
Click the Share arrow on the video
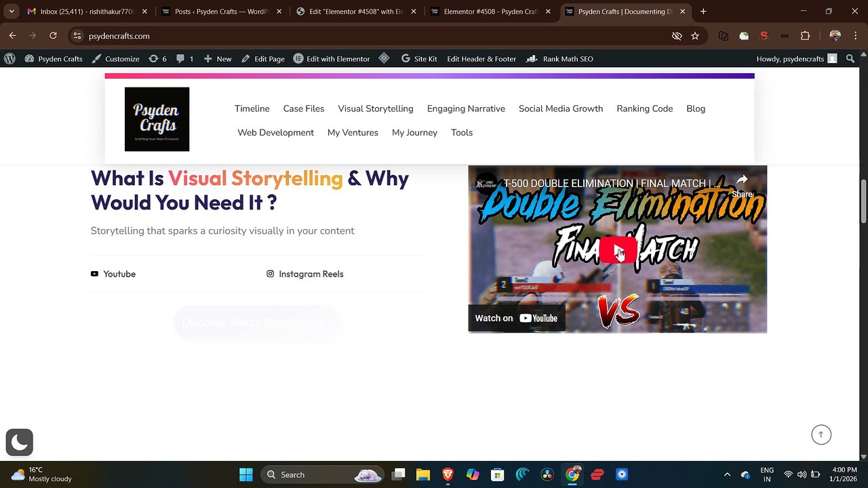pyautogui.click(x=742, y=185)
